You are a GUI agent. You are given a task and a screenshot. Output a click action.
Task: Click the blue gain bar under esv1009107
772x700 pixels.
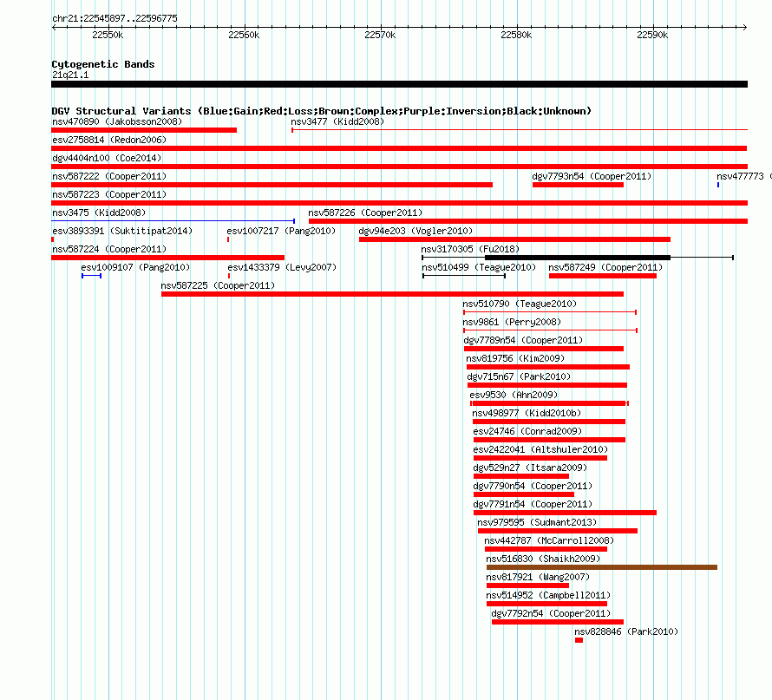[92, 276]
